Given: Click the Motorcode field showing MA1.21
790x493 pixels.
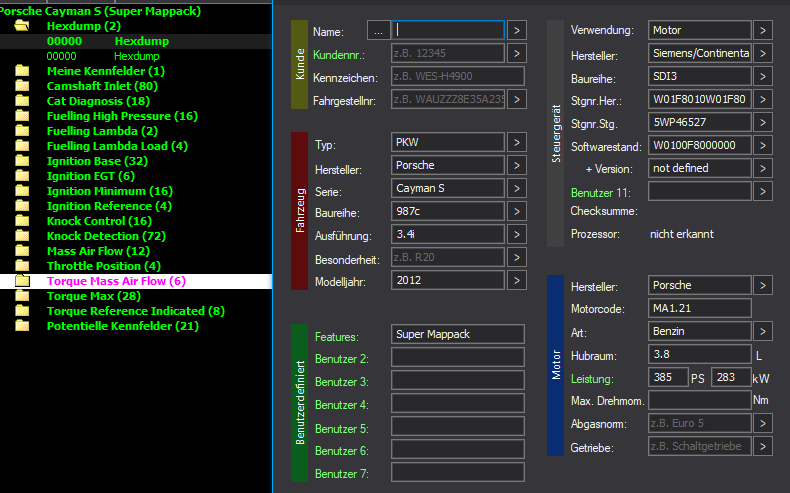Looking at the screenshot, I should tap(699, 308).
